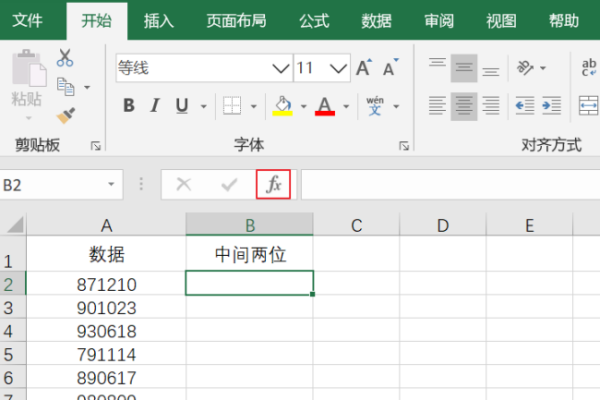
Task: Click cell containing 871210
Action: (x=106, y=284)
